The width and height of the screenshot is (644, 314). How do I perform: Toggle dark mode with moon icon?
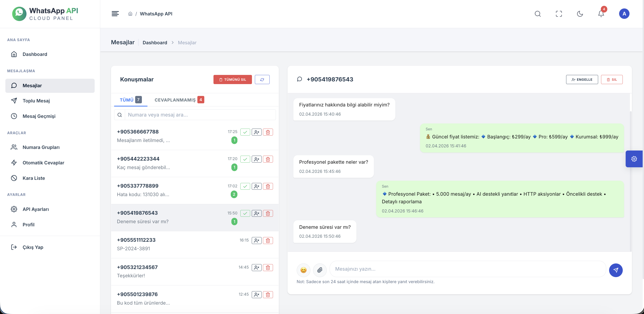tap(580, 14)
